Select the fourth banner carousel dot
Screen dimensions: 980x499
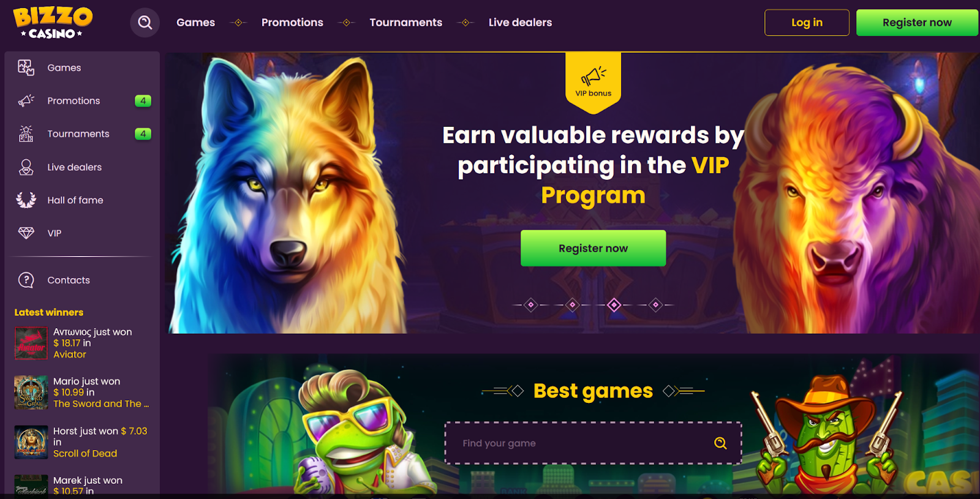pos(656,305)
